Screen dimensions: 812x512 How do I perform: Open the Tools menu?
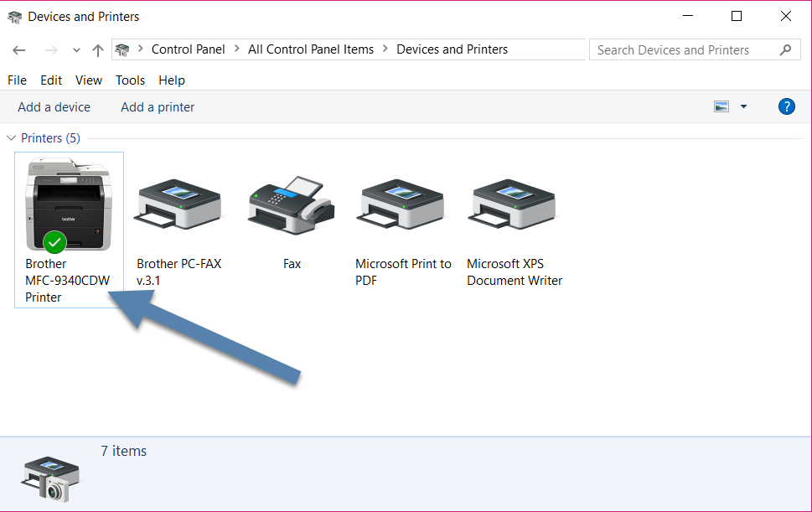[130, 80]
